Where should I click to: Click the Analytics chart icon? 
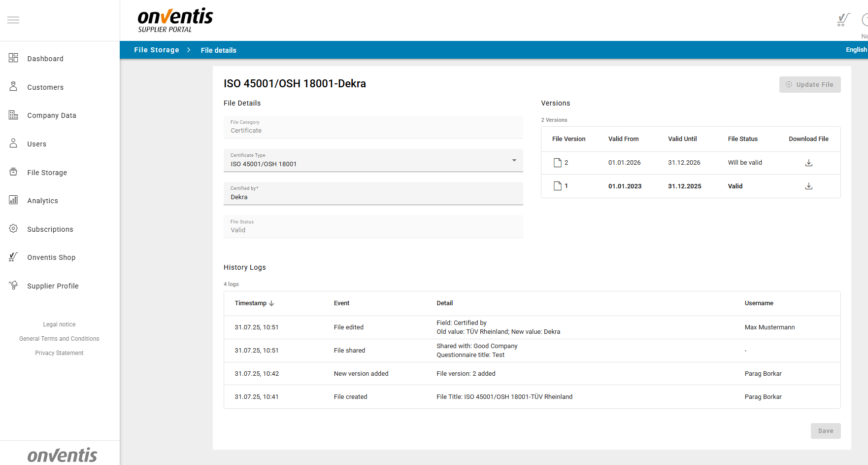pyautogui.click(x=13, y=200)
